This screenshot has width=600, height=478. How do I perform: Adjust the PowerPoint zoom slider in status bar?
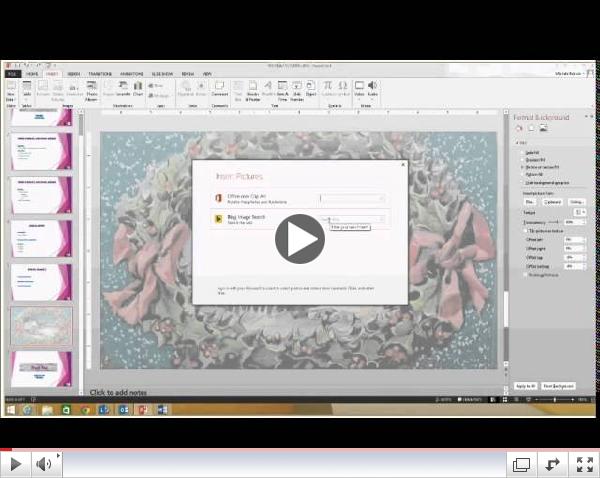pos(554,400)
